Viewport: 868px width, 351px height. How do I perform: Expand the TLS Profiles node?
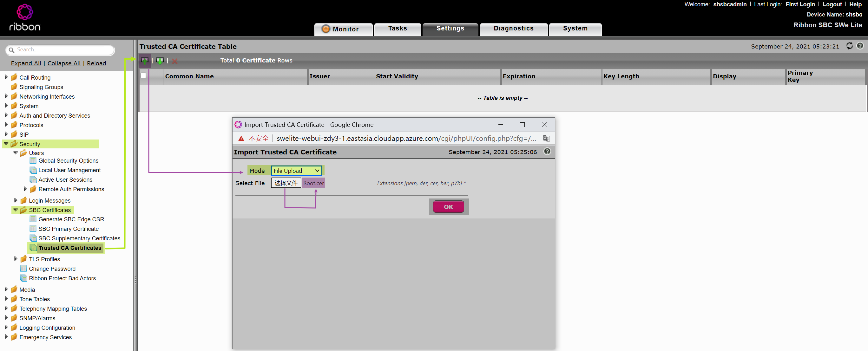click(x=16, y=259)
